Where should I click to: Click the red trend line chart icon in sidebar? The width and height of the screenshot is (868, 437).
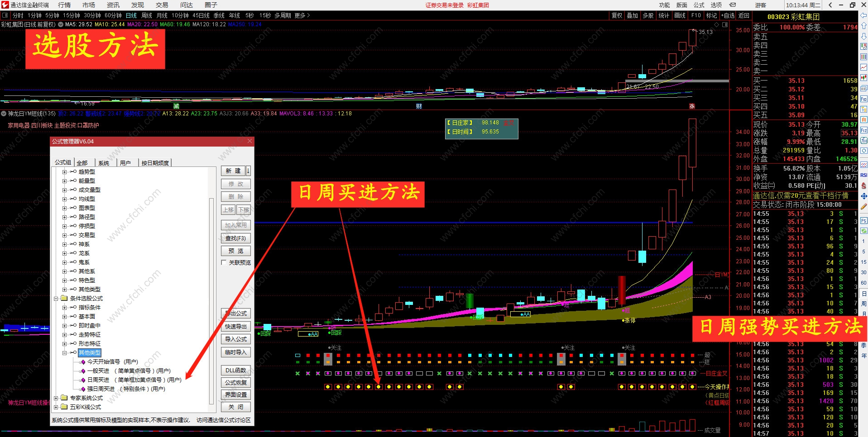pyautogui.click(x=863, y=67)
